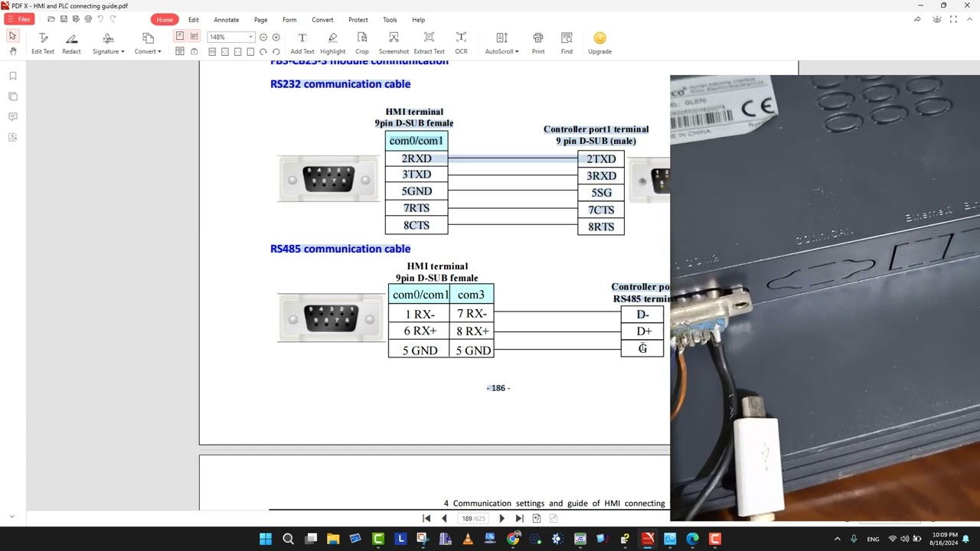This screenshot has height=551, width=980.
Task: Open the zoom level 148% combo box
Action: (x=230, y=37)
